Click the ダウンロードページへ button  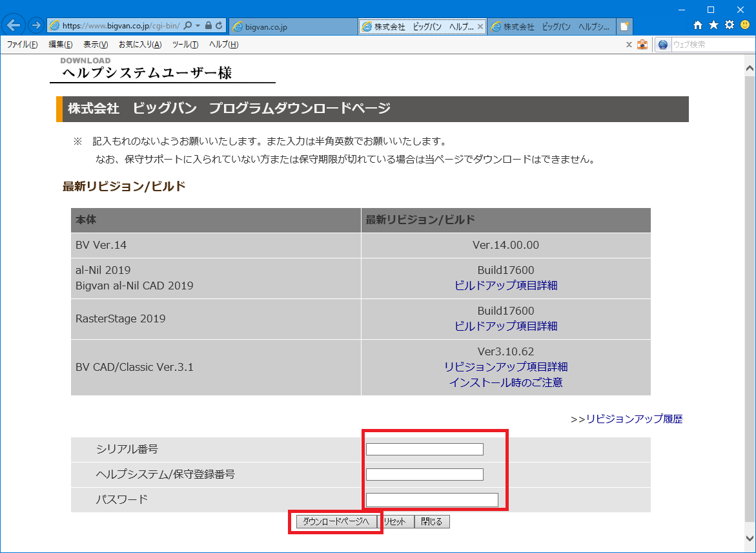pyautogui.click(x=336, y=521)
